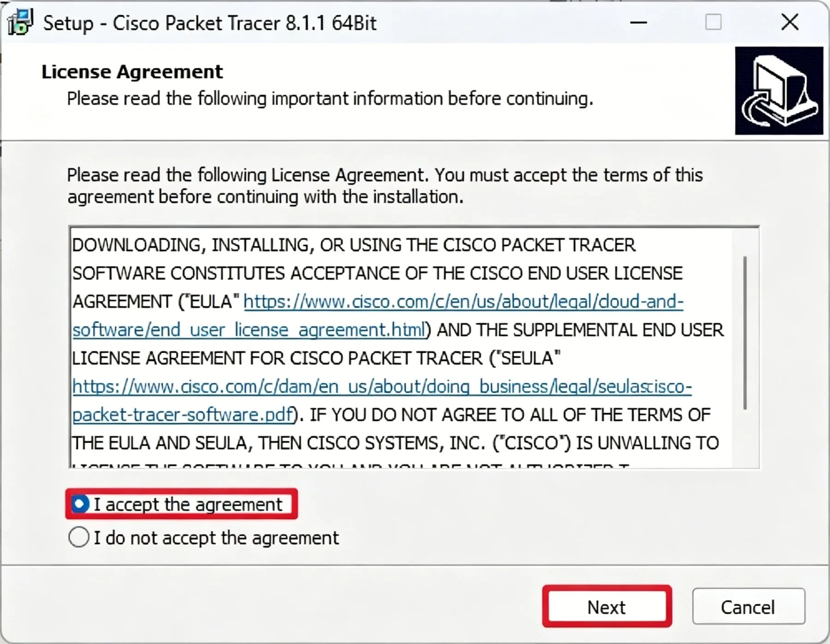Viewport: 830px width, 644px height.
Task: Click 'Please read the following important information' text
Action: pyautogui.click(x=330, y=99)
